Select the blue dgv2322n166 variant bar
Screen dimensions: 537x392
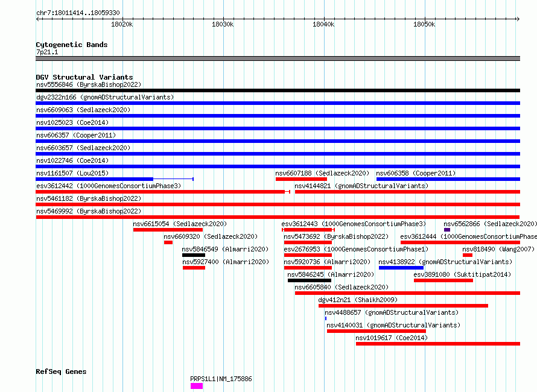coord(278,103)
